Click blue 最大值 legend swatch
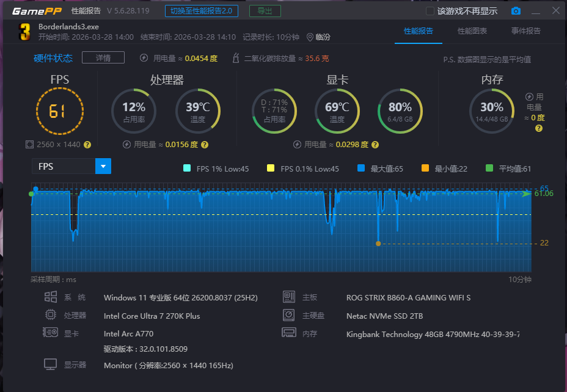This screenshot has height=392, width=567. [361, 168]
